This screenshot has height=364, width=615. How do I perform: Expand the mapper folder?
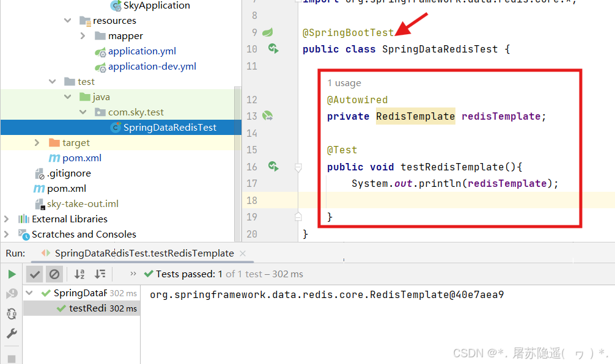(83, 35)
